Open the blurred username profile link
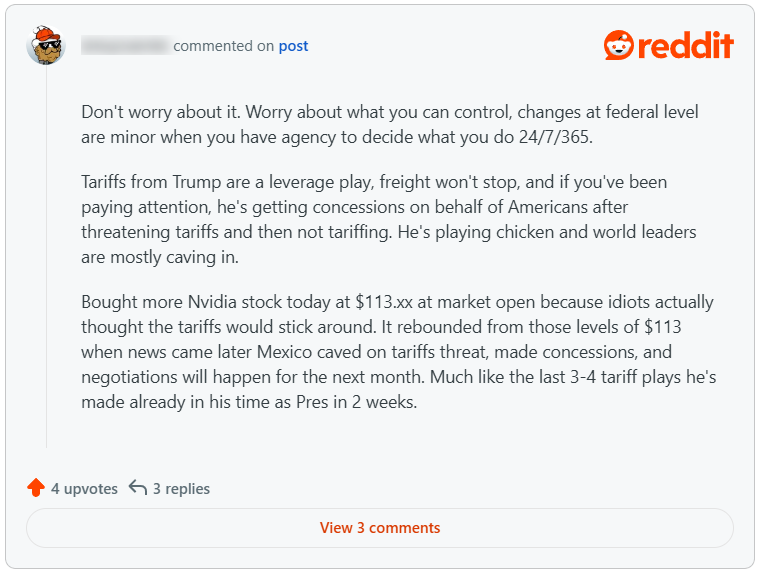This screenshot has height=575, width=760. [x=125, y=45]
